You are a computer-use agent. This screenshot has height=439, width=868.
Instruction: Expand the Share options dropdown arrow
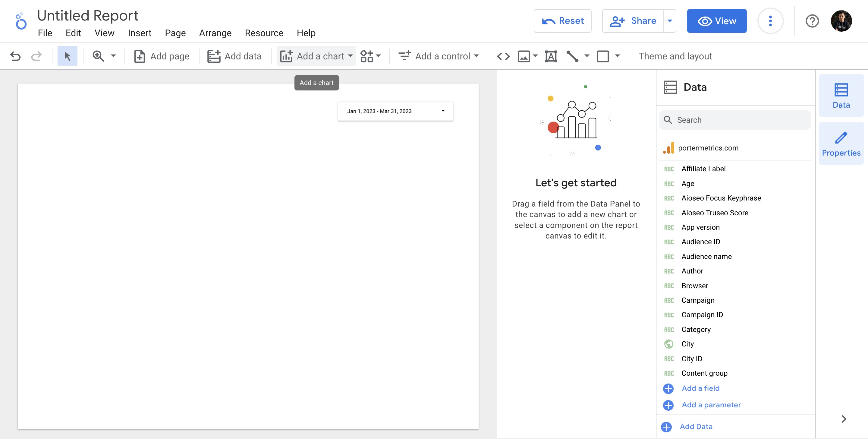tap(670, 21)
